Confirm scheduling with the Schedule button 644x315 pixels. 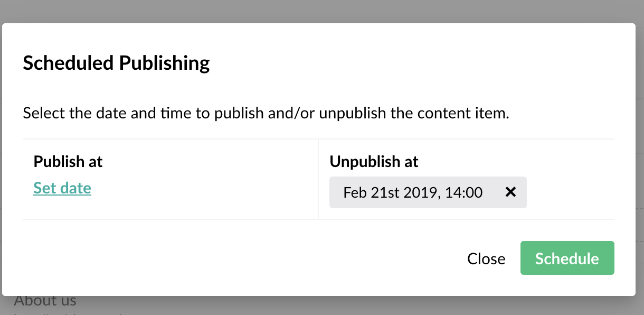pos(567,258)
